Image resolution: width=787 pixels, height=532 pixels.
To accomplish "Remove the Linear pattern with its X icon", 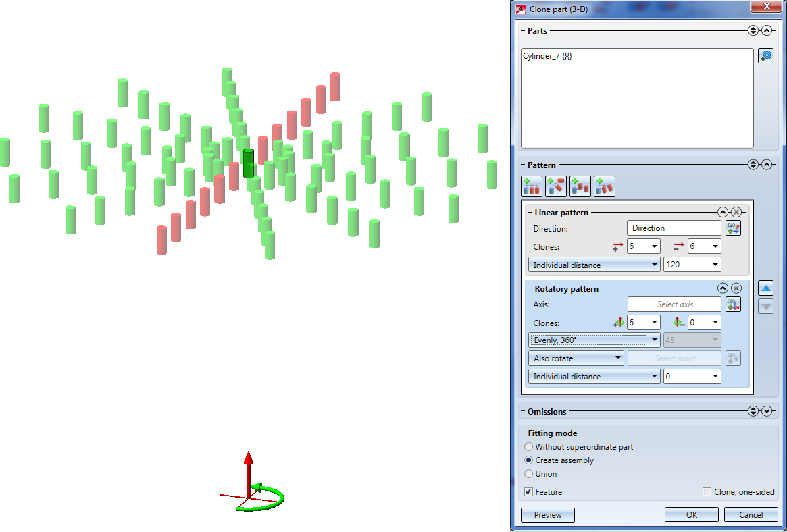I will [x=736, y=212].
